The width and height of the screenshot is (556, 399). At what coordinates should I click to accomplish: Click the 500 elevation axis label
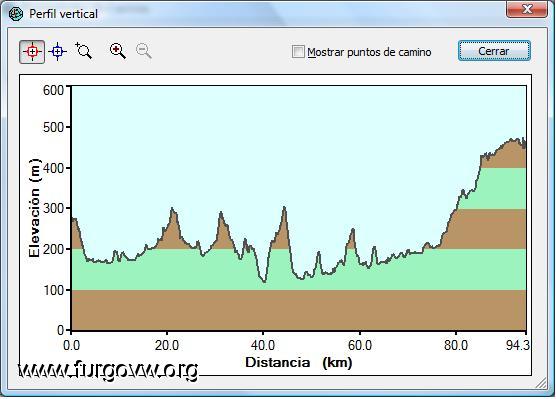click(x=54, y=127)
